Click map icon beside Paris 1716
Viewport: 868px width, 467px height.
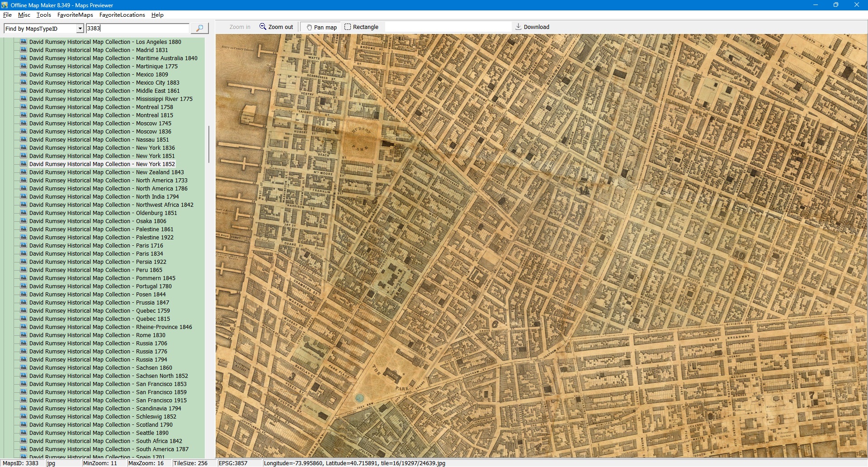[24, 245]
